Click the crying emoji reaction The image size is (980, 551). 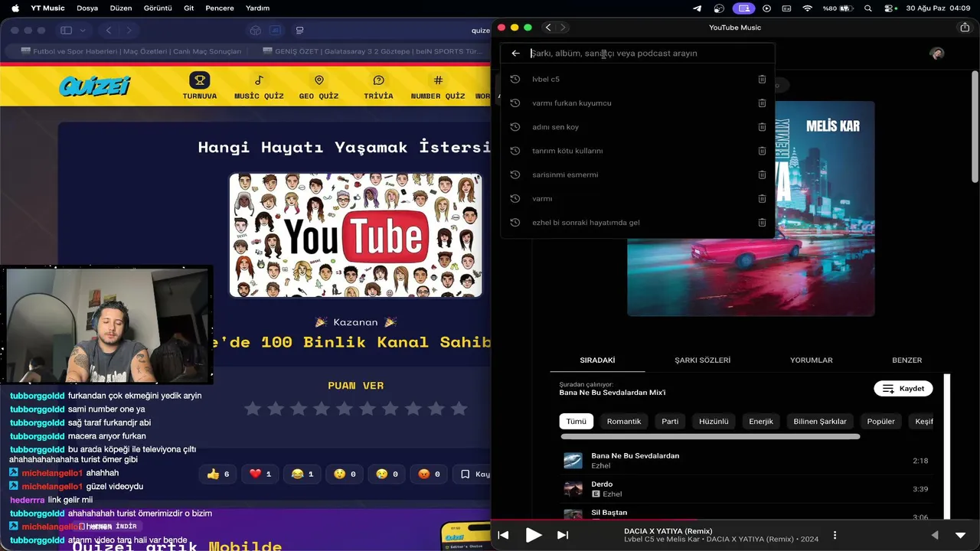pos(387,474)
